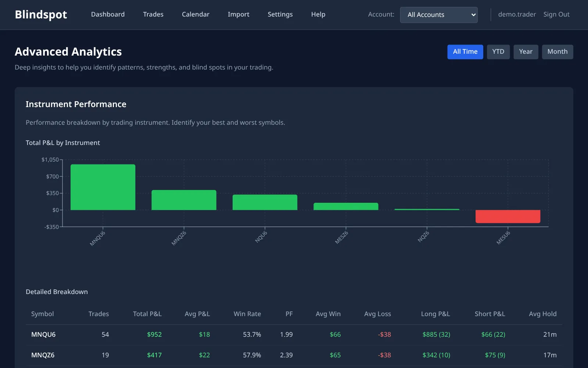Screen dimensions: 588x368
Task: Click the MNQU6 green bar in chart
Action: click(103, 187)
